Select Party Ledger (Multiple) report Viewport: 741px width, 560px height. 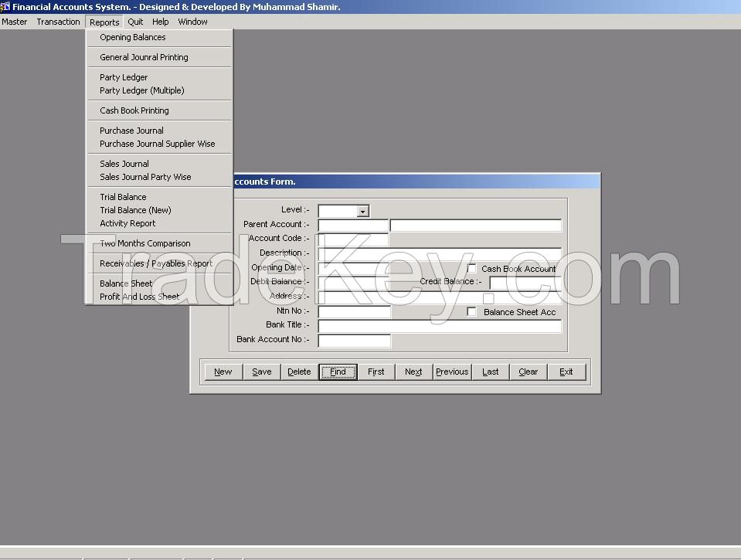pos(140,90)
